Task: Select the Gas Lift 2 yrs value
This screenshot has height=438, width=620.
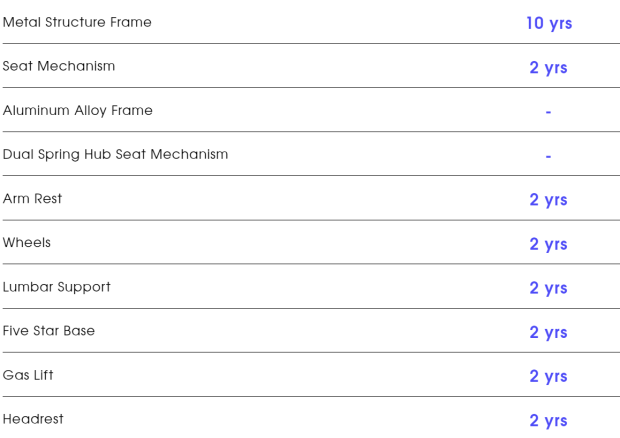Action: point(548,376)
